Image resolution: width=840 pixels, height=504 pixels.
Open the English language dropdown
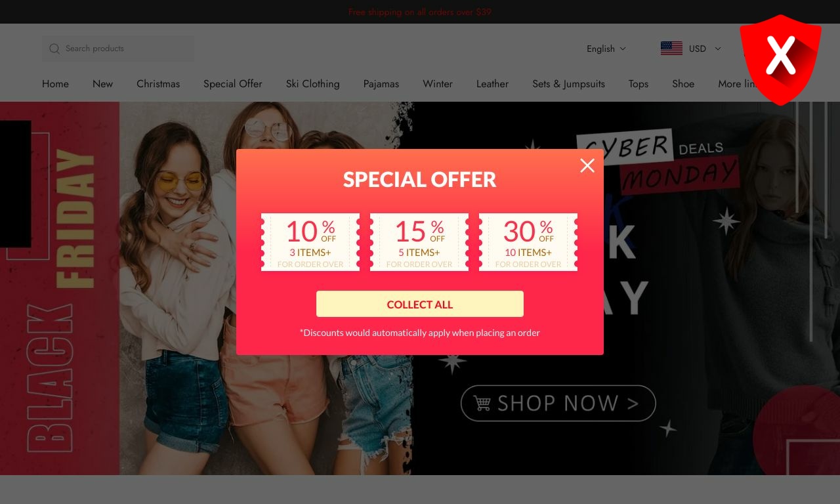[606, 49]
